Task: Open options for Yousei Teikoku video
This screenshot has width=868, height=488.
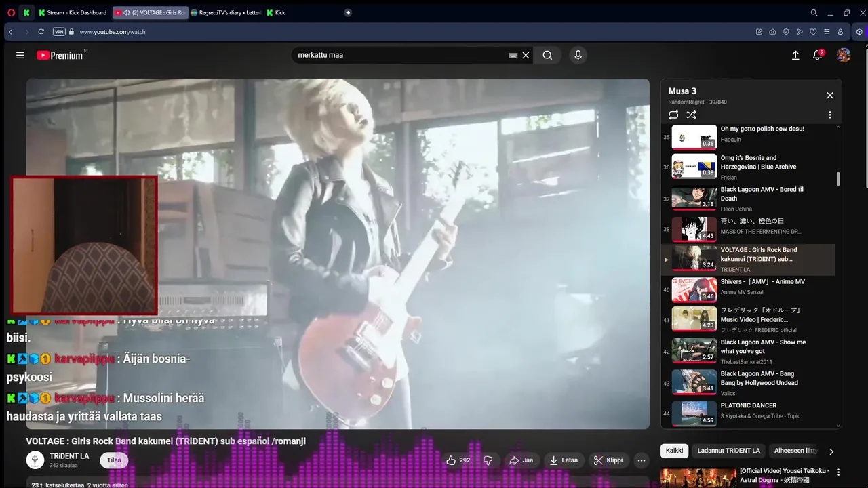Action: pyautogui.click(x=839, y=472)
